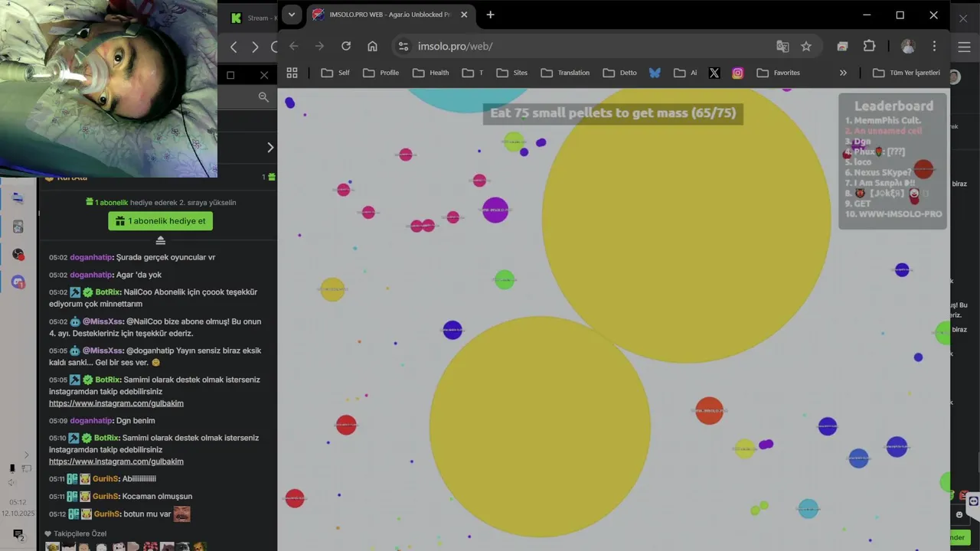
Task: Open the red extension icon in toolbar
Action: point(842,46)
